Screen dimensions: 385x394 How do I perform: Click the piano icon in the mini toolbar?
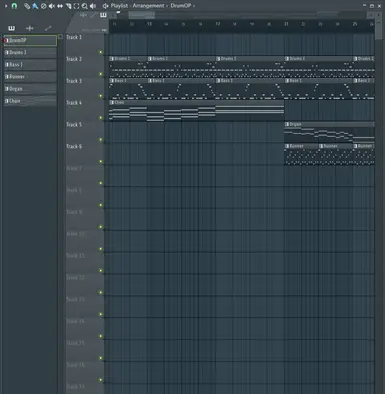pos(103,15)
